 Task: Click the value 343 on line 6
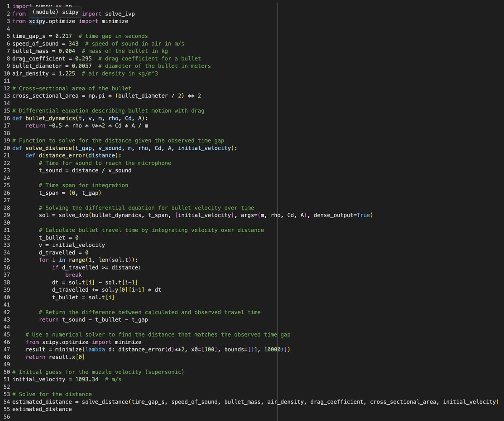tap(73, 44)
